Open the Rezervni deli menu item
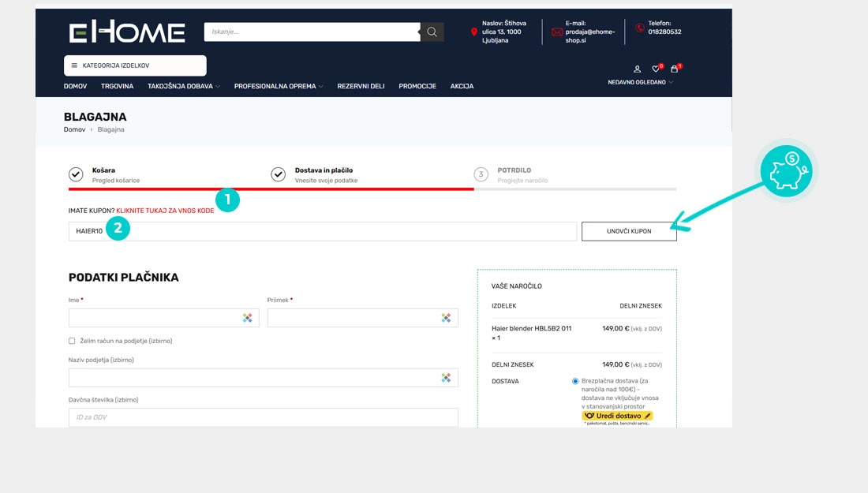This screenshot has height=493, width=868. click(x=361, y=86)
